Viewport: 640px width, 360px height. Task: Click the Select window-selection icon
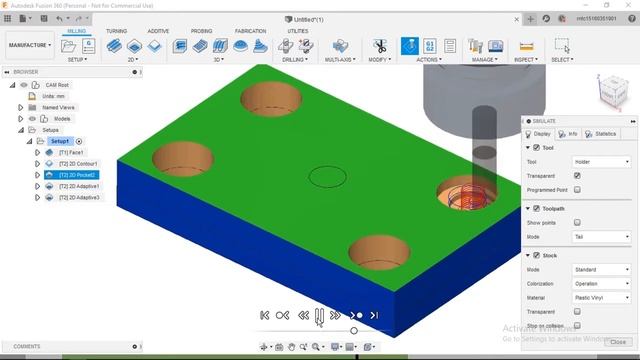tap(562, 46)
